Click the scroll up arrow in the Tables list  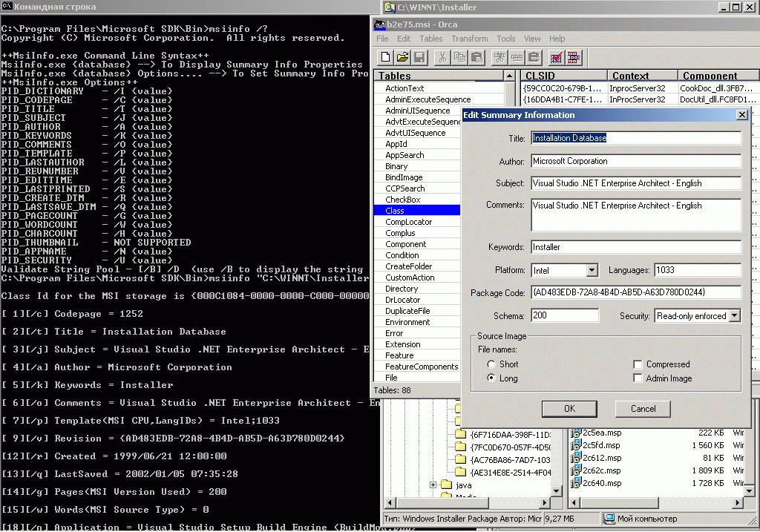coord(509,76)
